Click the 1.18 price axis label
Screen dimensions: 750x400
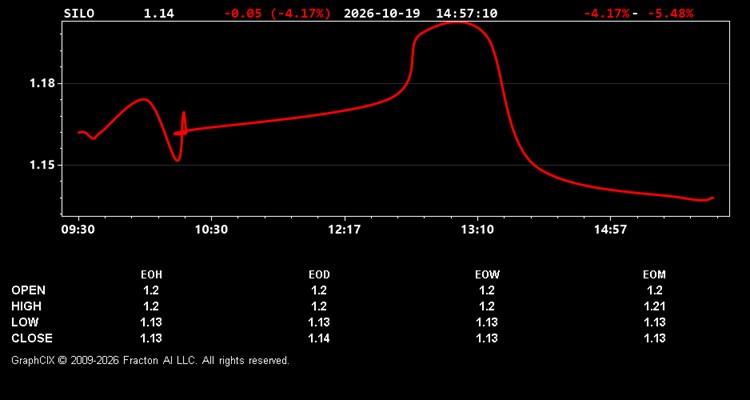coord(42,83)
